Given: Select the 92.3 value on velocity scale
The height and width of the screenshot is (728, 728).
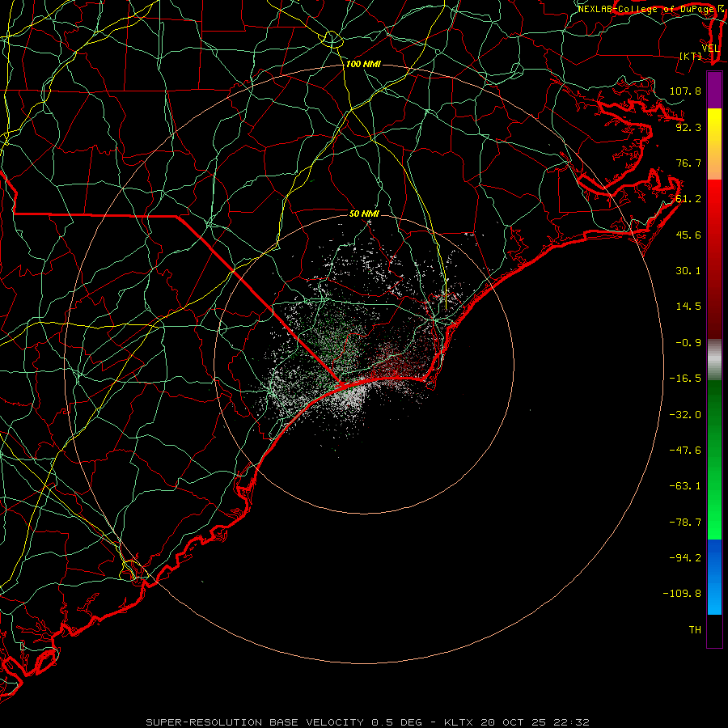Looking at the screenshot, I should click(688, 127).
